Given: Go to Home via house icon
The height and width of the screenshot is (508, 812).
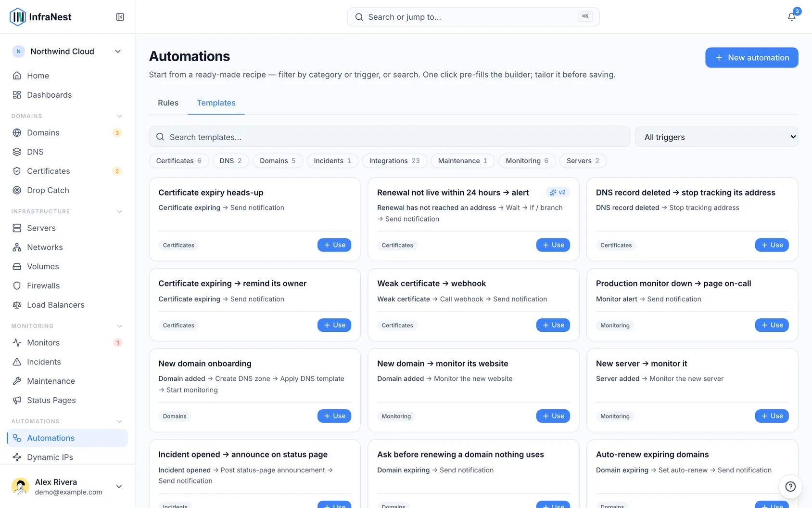Looking at the screenshot, I should (x=17, y=76).
